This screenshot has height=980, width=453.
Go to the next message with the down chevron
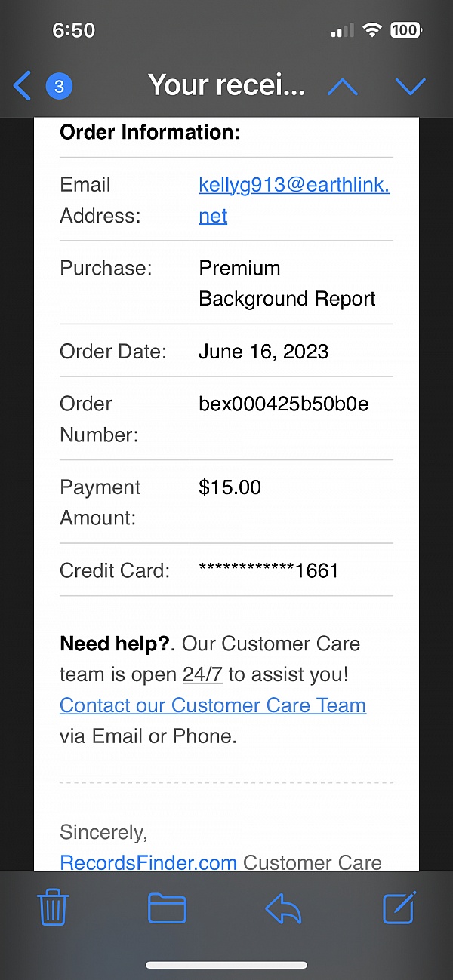(x=411, y=86)
